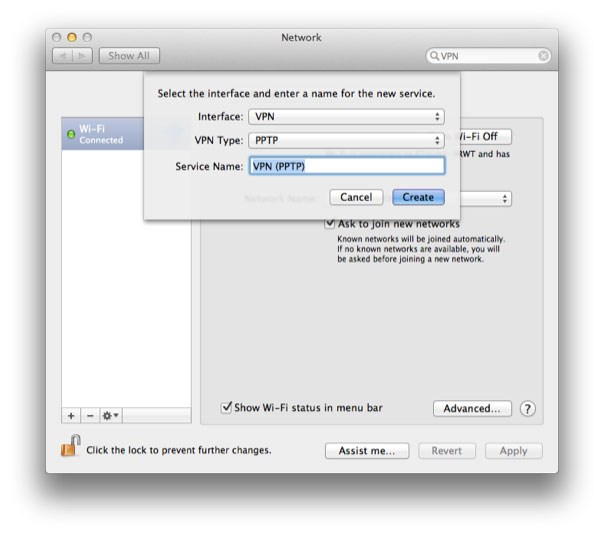This screenshot has height=536, width=604.
Task: Click the plus icon to add a service
Action: pyautogui.click(x=71, y=416)
